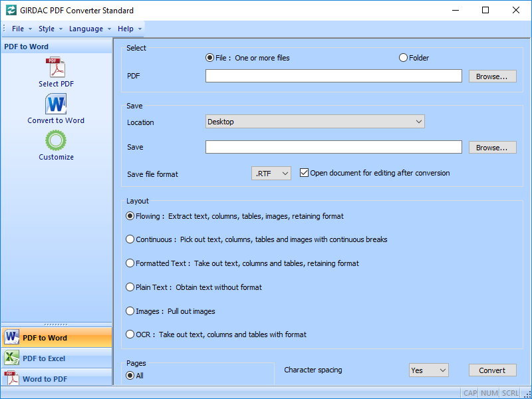Minimize the application window

[456, 10]
